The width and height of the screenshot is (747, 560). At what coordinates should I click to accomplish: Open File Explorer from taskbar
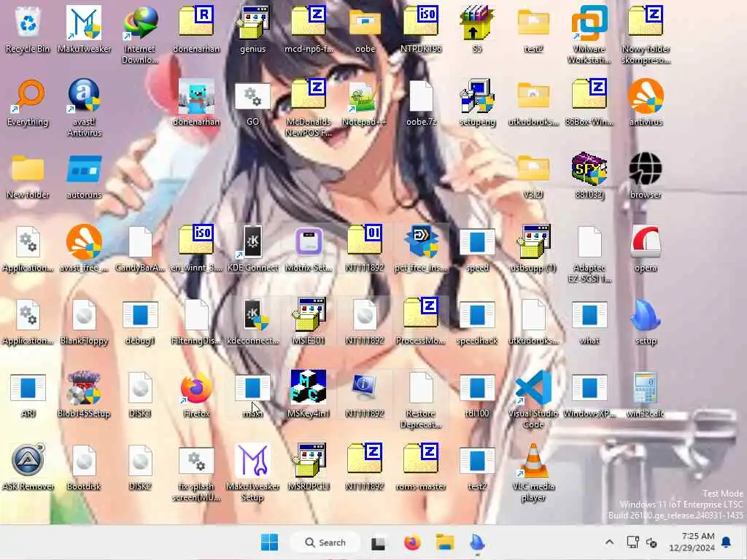pos(445,542)
